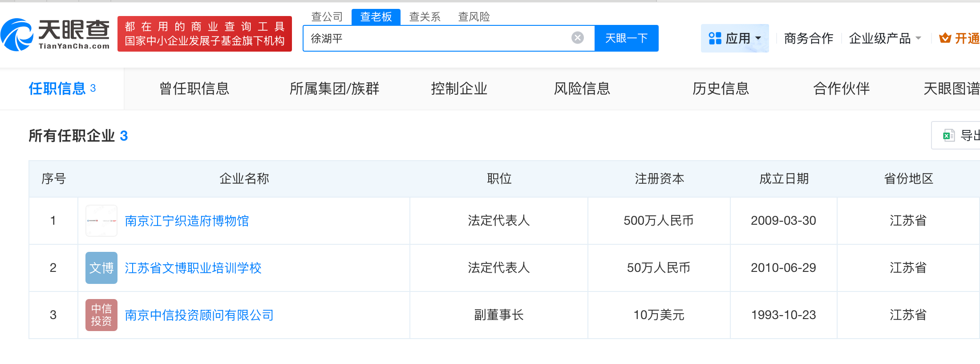Go to the 风险信息 tab
Image resolution: width=980 pixels, height=364 pixels.
(x=582, y=89)
